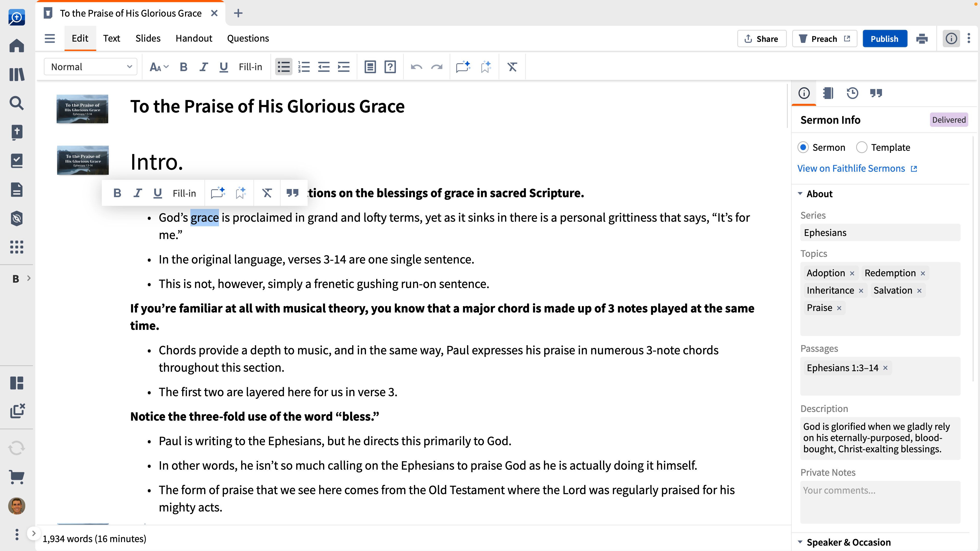Click the Delivered status badge
This screenshot has width=980, height=551.
coord(949,120)
